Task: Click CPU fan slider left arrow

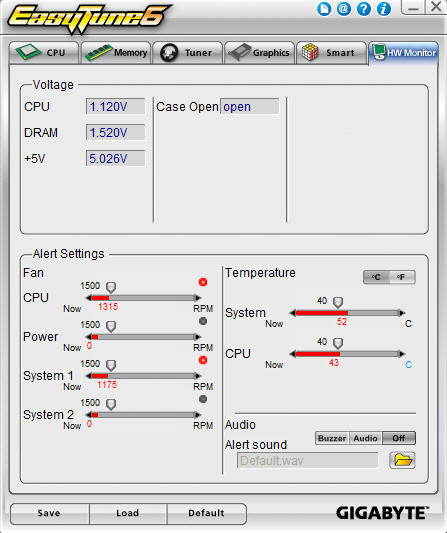Action: (x=88, y=298)
